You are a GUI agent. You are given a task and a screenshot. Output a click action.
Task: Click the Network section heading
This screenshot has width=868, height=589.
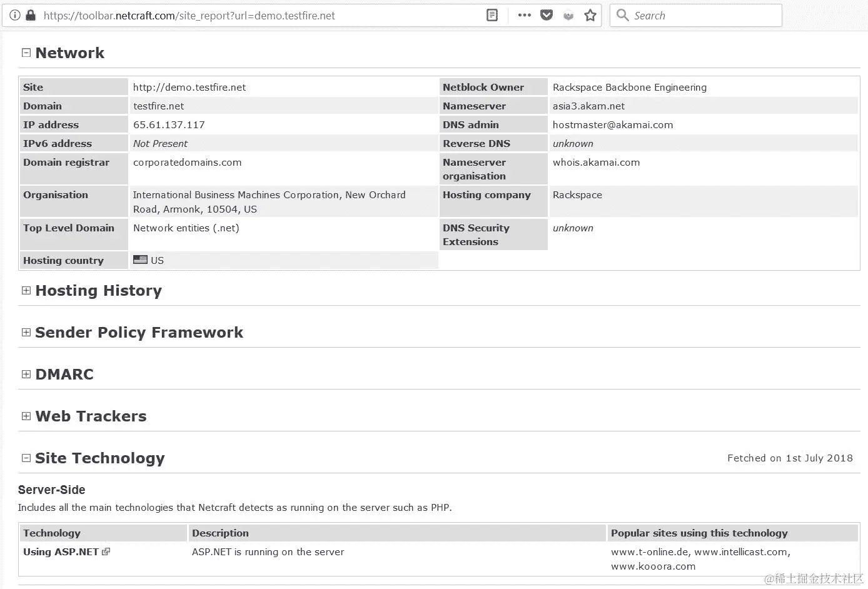point(69,53)
